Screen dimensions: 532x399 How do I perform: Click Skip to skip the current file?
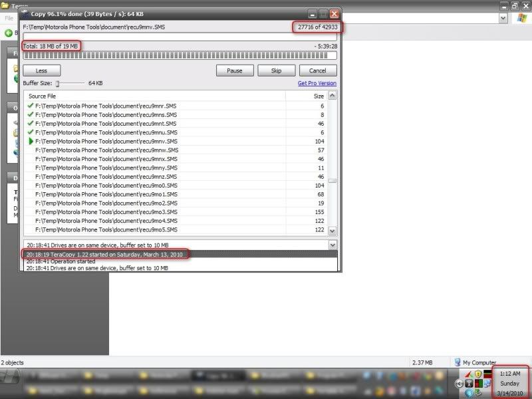276,70
